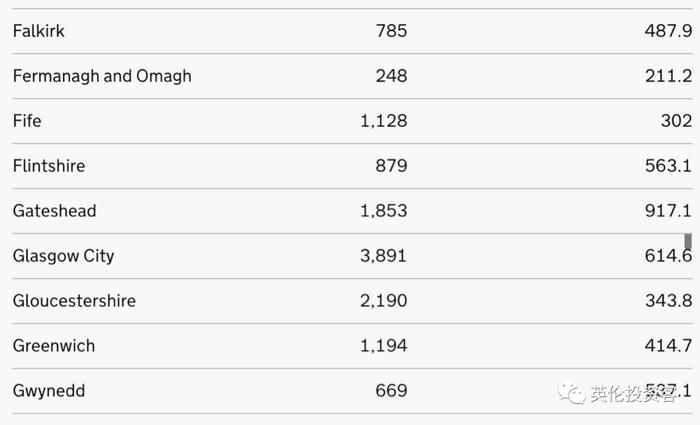The image size is (700, 425).
Task: Select the Greenwich rate value 414.7
Action: tap(668, 346)
